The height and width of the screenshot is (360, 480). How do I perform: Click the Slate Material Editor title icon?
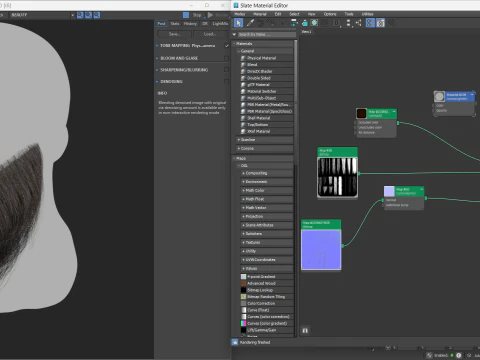236,5
